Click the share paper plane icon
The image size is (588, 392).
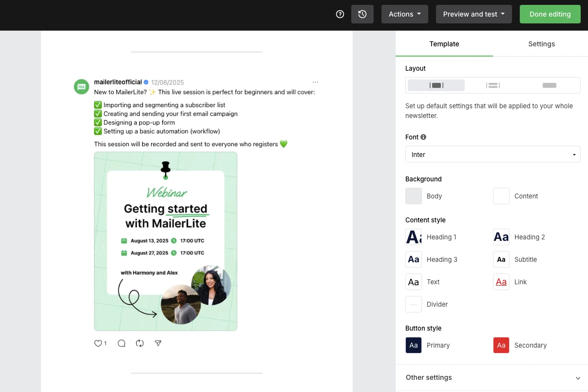pos(158,343)
